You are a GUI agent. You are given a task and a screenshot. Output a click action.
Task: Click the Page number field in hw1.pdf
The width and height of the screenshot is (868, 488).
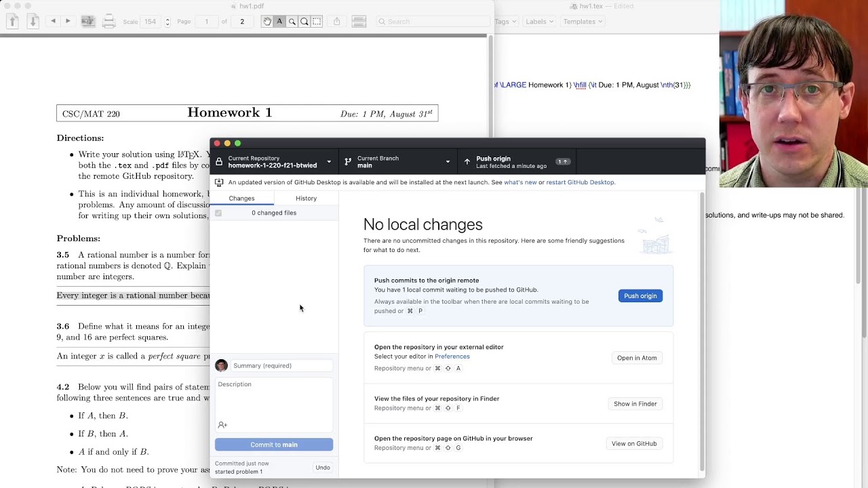tap(206, 22)
